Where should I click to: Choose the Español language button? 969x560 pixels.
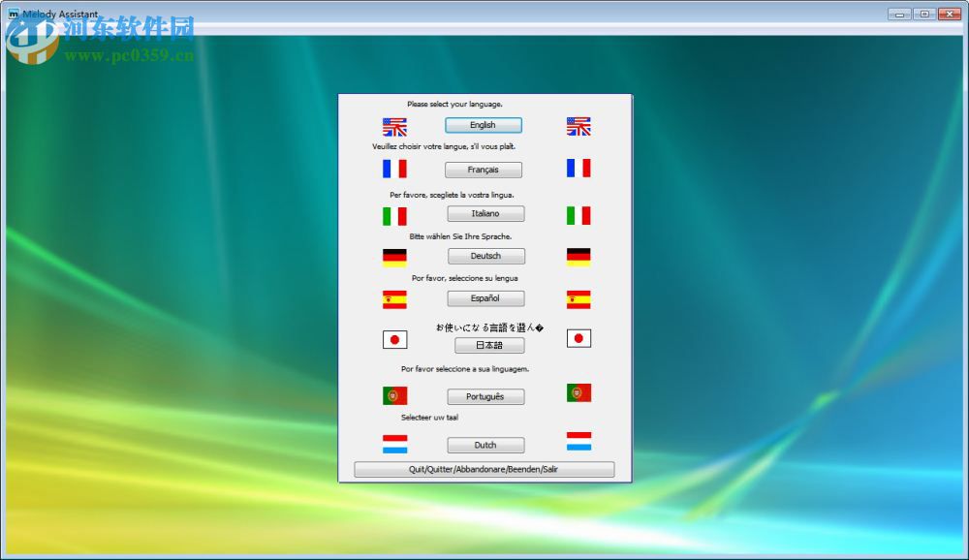[x=485, y=298]
